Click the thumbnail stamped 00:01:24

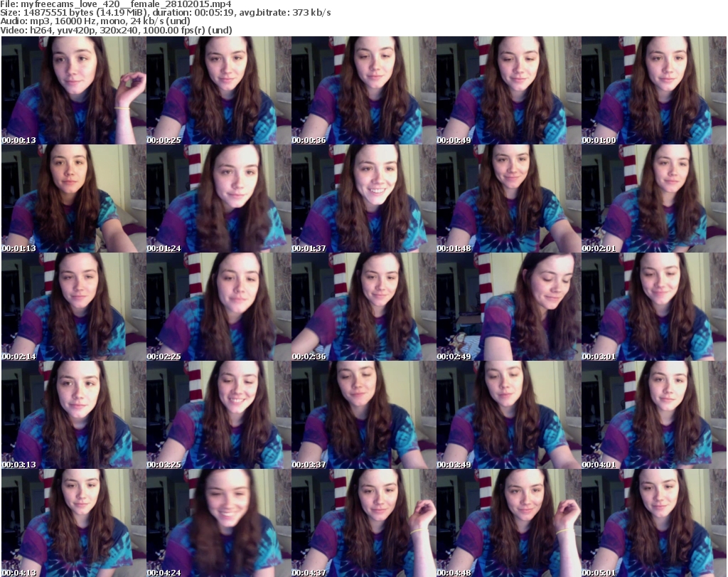click(219, 198)
